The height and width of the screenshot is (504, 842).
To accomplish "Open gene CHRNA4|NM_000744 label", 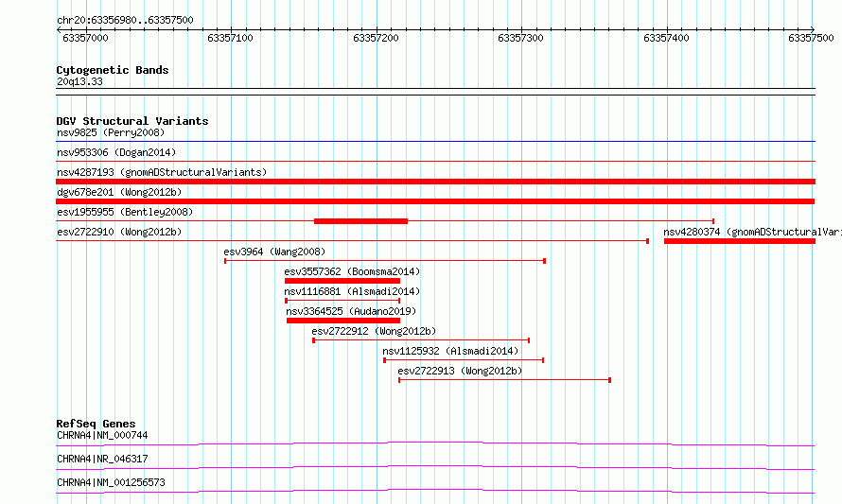I will point(102,435).
